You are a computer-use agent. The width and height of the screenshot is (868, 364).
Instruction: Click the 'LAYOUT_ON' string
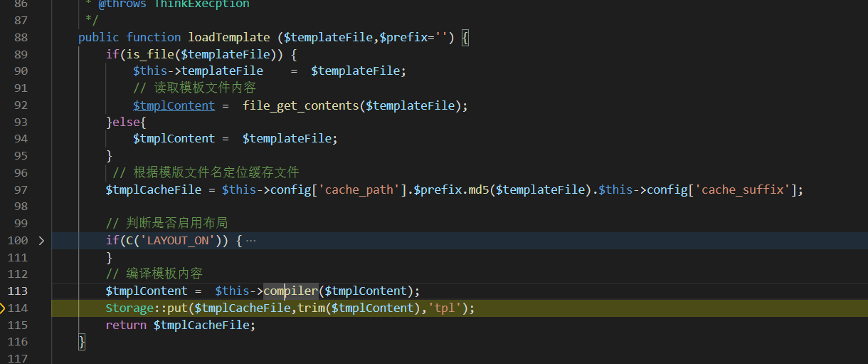[178, 241]
